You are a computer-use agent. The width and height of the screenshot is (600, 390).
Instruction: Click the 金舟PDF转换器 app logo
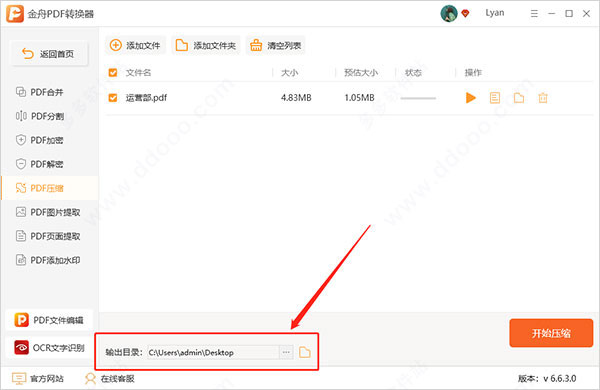point(15,14)
